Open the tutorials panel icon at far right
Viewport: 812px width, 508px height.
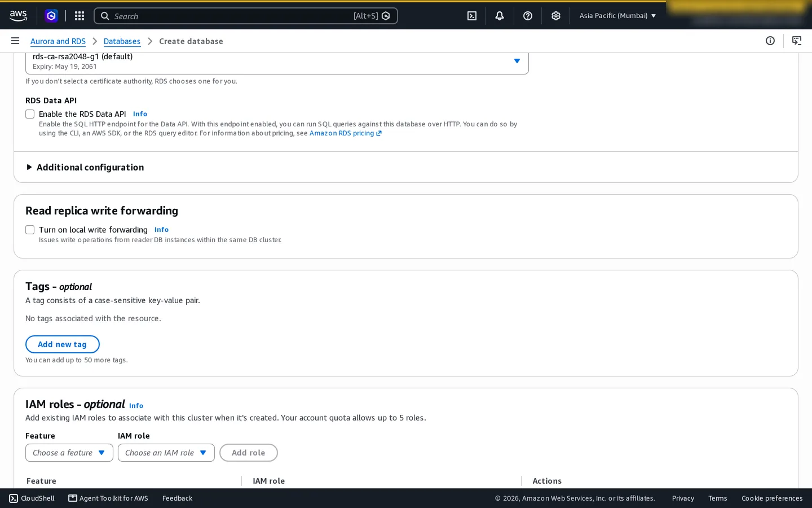[797, 41]
